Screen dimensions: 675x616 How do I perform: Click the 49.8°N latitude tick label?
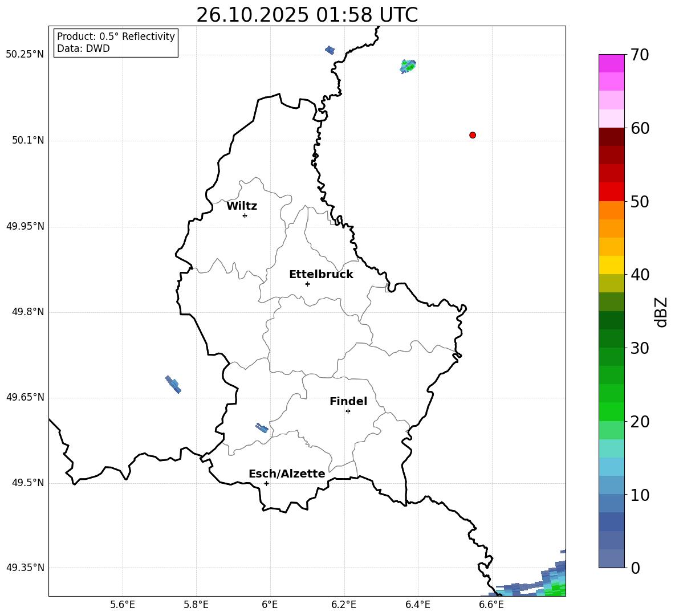tap(28, 312)
